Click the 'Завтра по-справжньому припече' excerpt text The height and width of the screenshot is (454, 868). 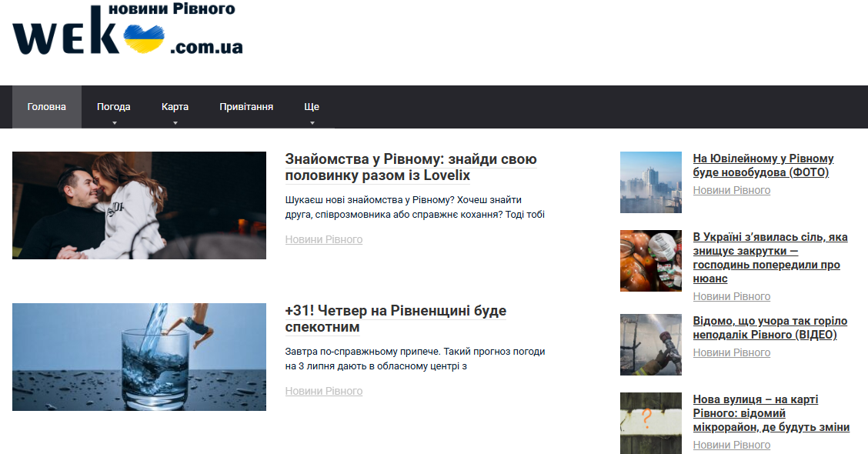coord(416,359)
